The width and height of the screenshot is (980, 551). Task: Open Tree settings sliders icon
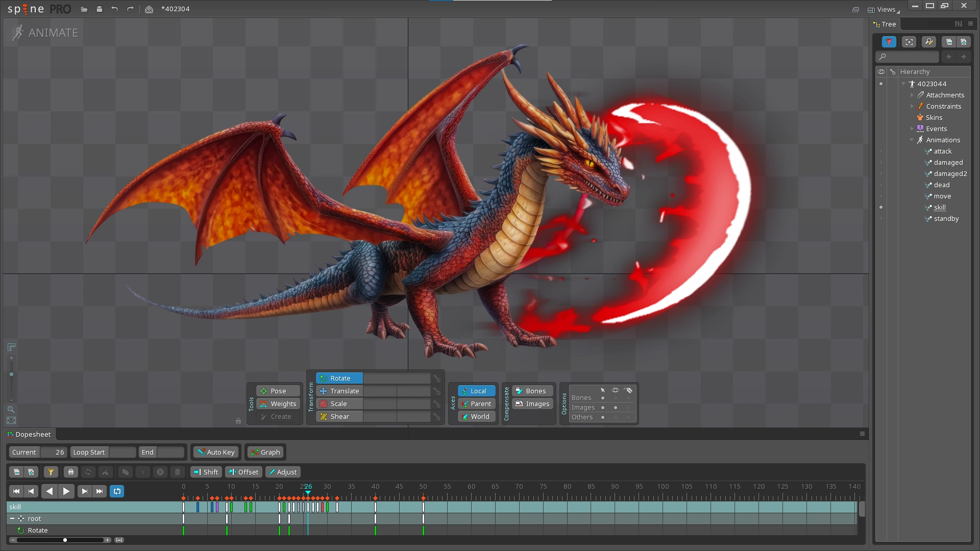point(959,24)
